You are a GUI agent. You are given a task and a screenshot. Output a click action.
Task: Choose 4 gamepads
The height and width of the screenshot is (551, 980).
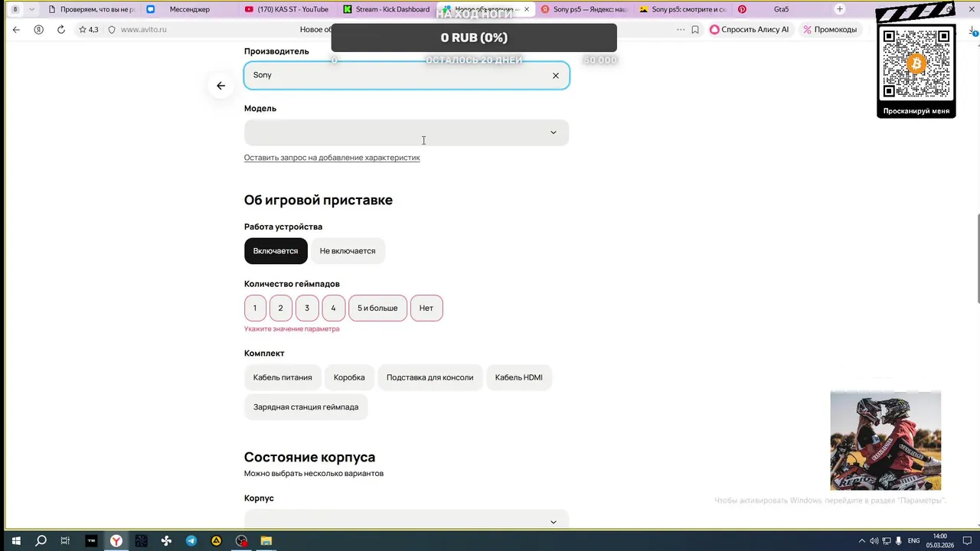(x=333, y=308)
